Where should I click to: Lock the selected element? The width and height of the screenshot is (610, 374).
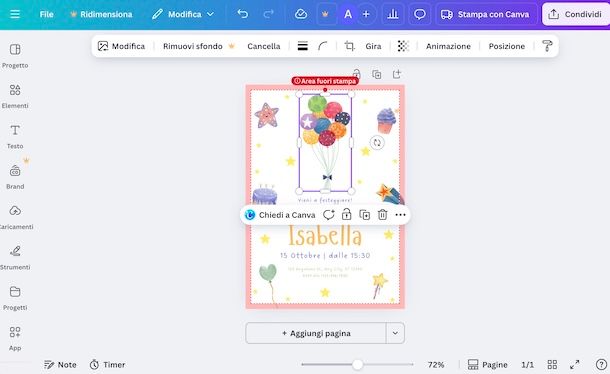click(346, 215)
